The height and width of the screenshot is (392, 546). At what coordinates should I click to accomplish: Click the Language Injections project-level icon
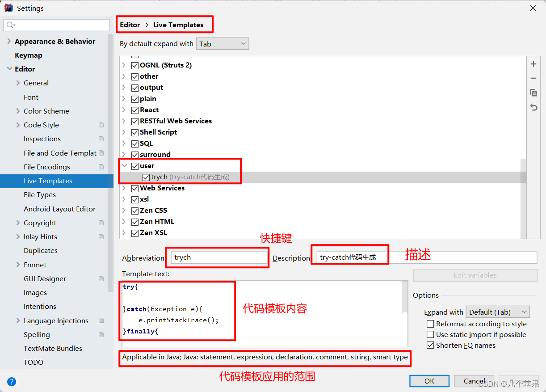pos(101,320)
